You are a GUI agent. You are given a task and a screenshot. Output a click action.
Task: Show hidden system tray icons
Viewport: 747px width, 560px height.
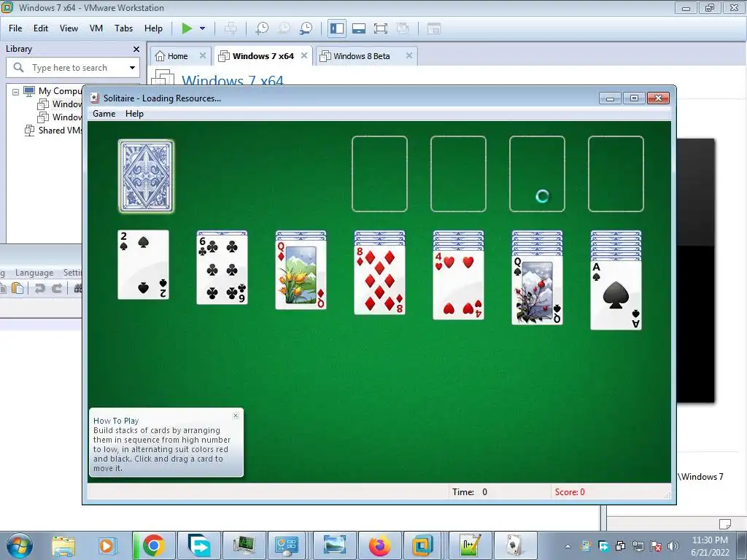[x=568, y=546]
